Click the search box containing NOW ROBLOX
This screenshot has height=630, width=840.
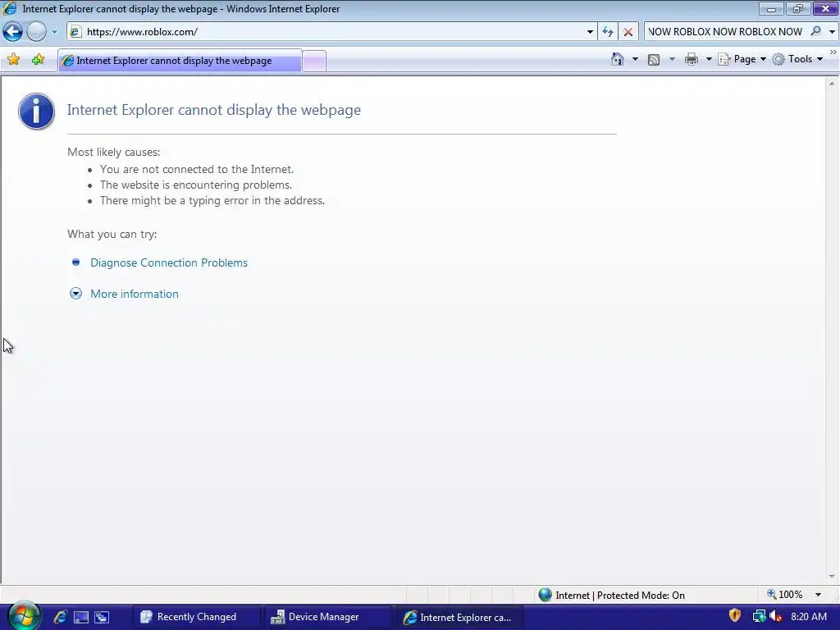725,32
